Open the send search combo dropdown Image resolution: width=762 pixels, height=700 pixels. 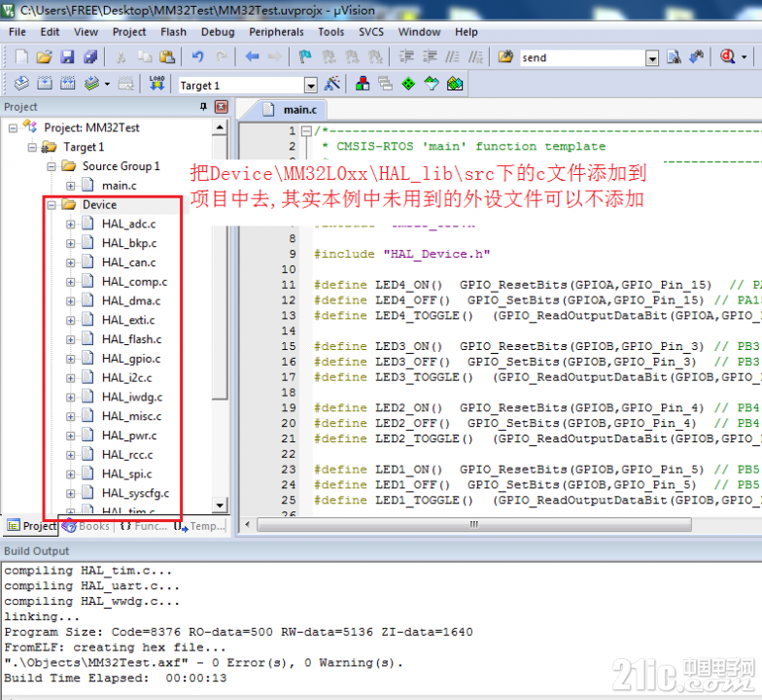pyautogui.click(x=652, y=58)
